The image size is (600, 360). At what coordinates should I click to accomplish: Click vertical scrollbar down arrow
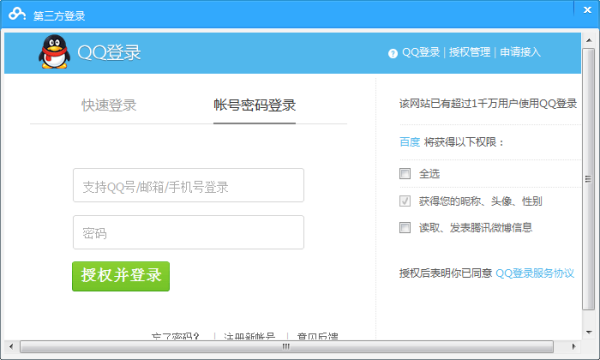pyautogui.click(x=589, y=332)
